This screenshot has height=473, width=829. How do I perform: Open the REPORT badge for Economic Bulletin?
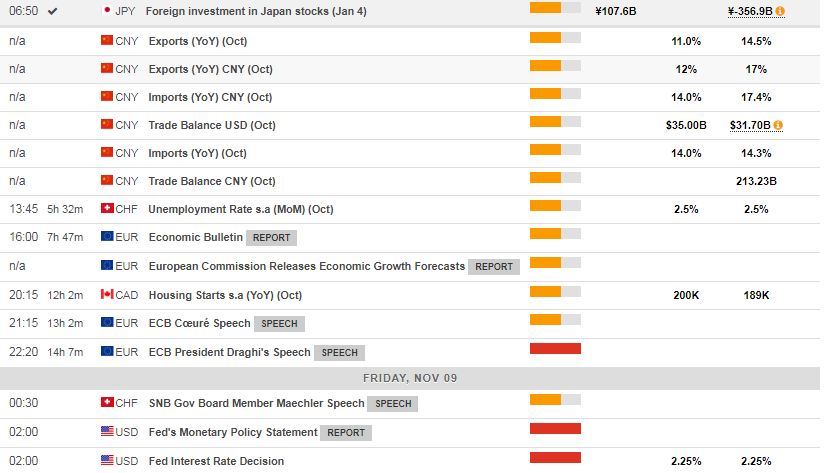273,238
